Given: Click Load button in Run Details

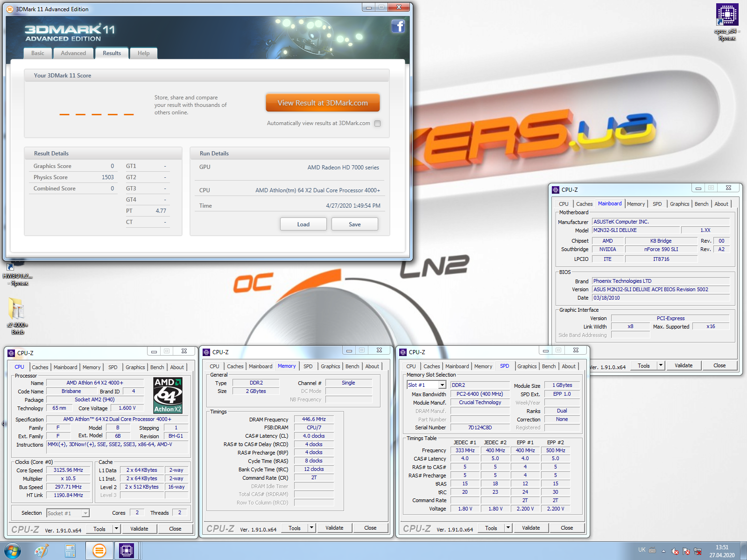Looking at the screenshot, I should pyautogui.click(x=303, y=224).
